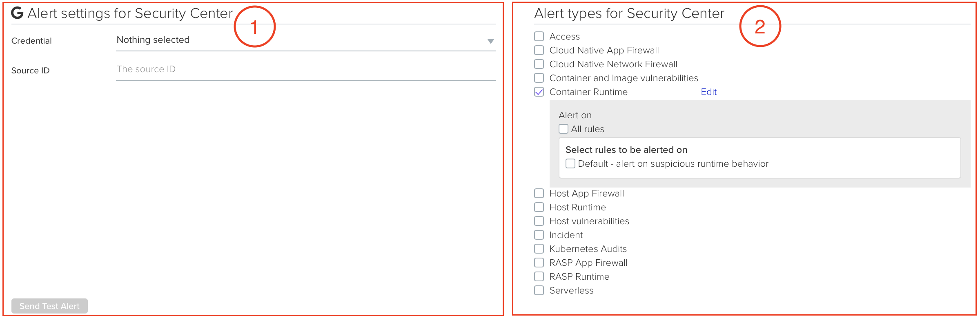Enable the Host App Firewall checkbox
This screenshot has height=318, width=980.
click(539, 193)
